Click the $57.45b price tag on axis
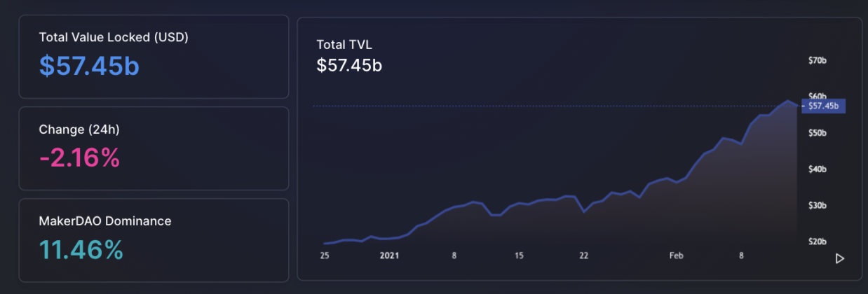This screenshot has height=294, width=868. click(822, 106)
